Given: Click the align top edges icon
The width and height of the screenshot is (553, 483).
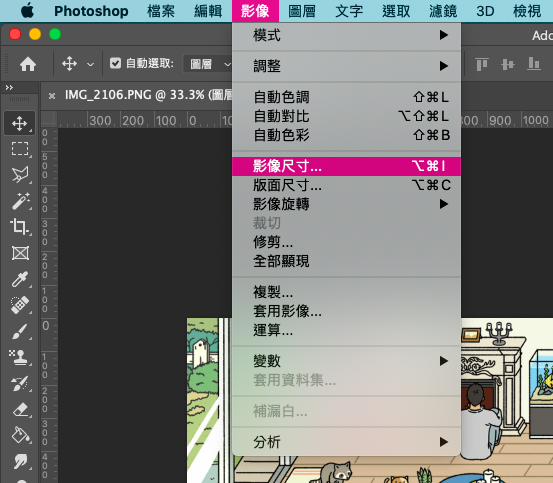Looking at the screenshot, I should (x=482, y=64).
